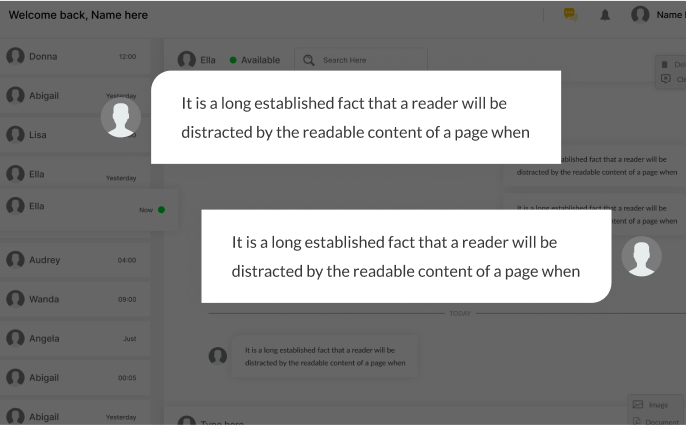Click sender avatar beside the message below TODAY

(x=217, y=356)
